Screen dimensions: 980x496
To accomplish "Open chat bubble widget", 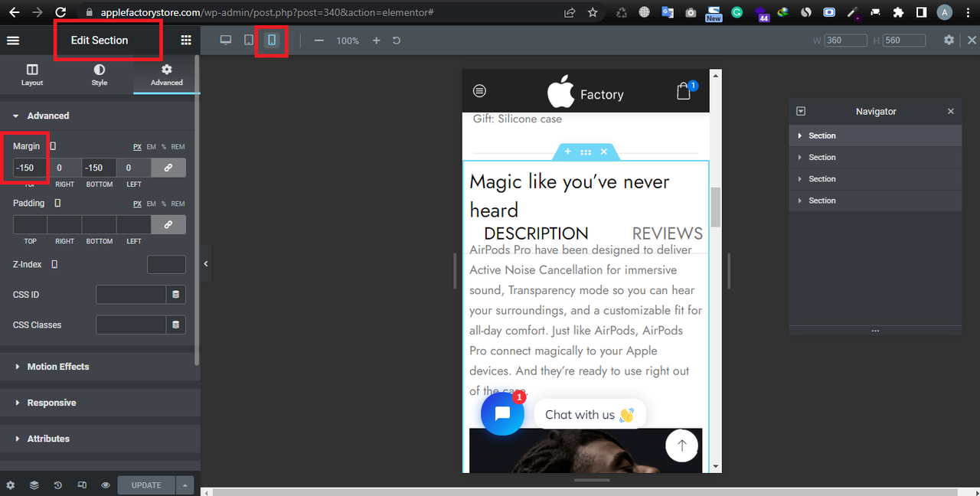I will pyautogui.click(x=502, y=413).
